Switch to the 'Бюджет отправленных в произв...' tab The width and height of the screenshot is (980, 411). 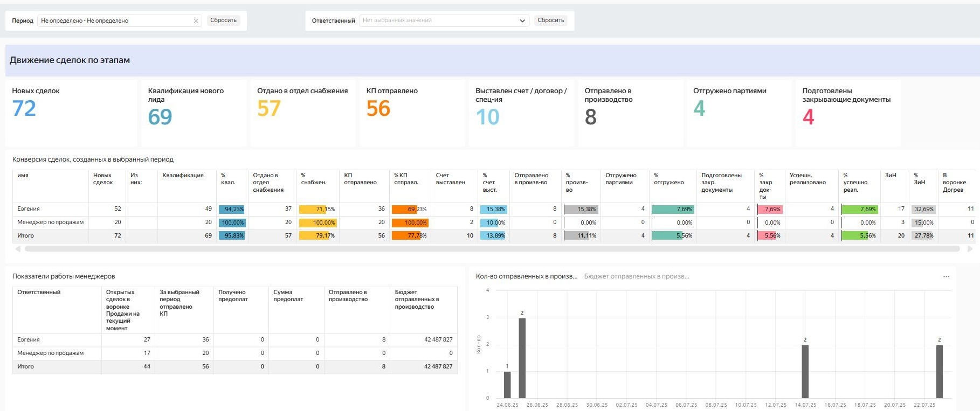(x=636, y=276)
